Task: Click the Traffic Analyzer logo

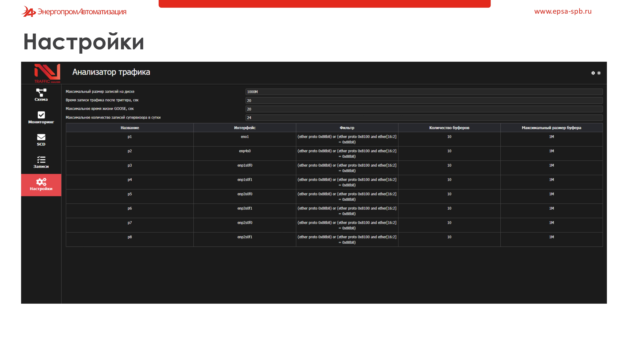Action: pyautogui.click(x=47, y=73)
